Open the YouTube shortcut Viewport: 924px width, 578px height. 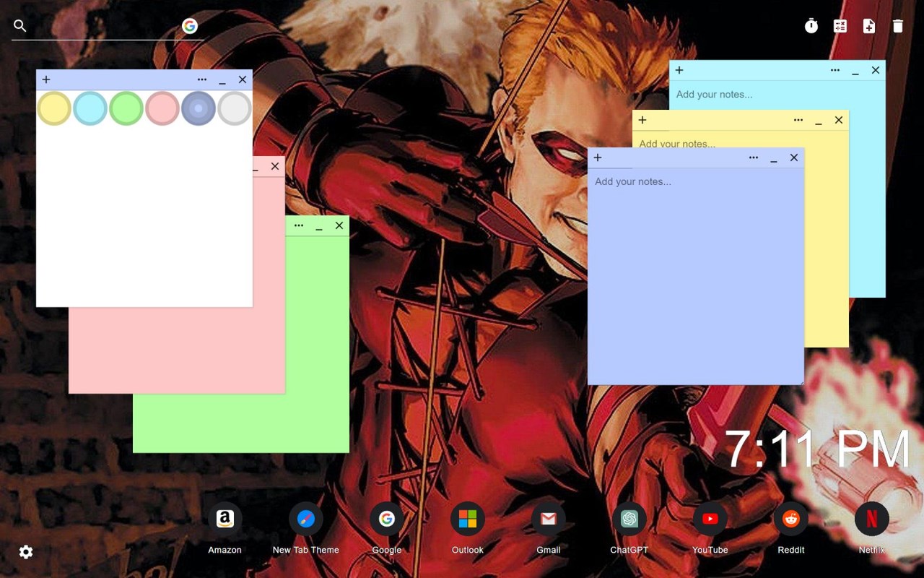click(710, 519)
